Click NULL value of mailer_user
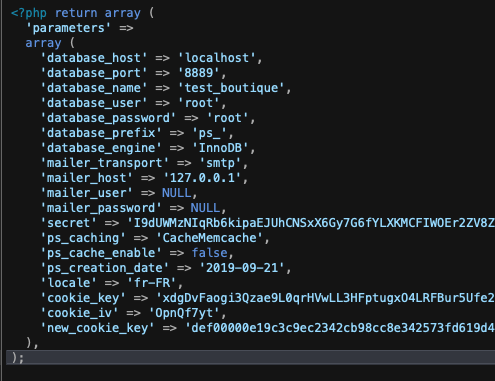 (177, 193)
